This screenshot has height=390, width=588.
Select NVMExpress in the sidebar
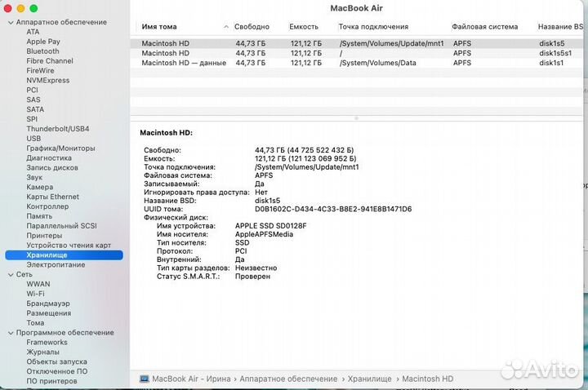(x=47, y=80)
